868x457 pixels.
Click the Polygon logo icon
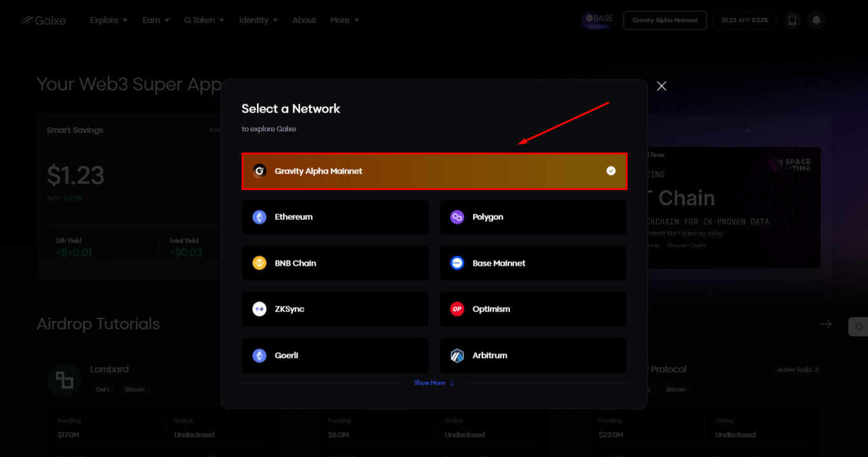(x=457, y=217)
